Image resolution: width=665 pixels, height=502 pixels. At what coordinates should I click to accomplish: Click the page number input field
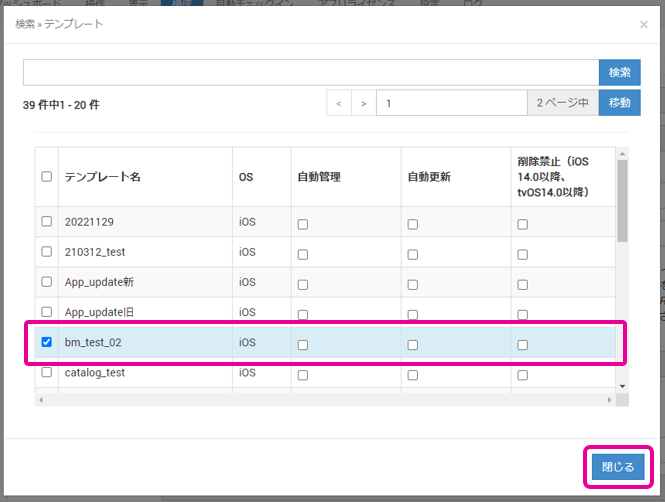point(451,103)
